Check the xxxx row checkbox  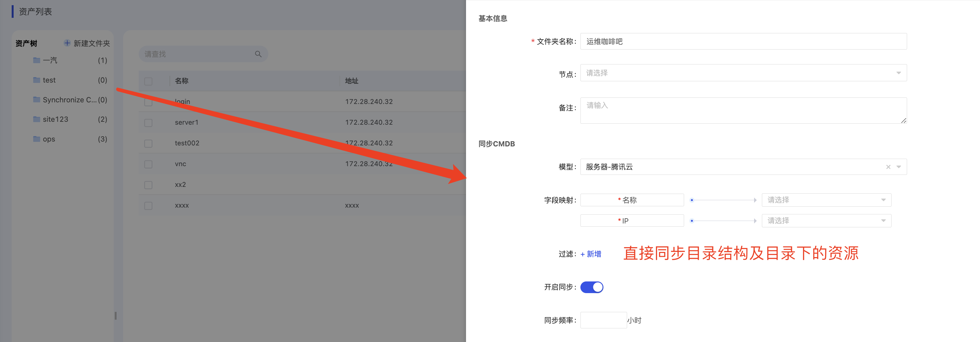pos(148,206)
